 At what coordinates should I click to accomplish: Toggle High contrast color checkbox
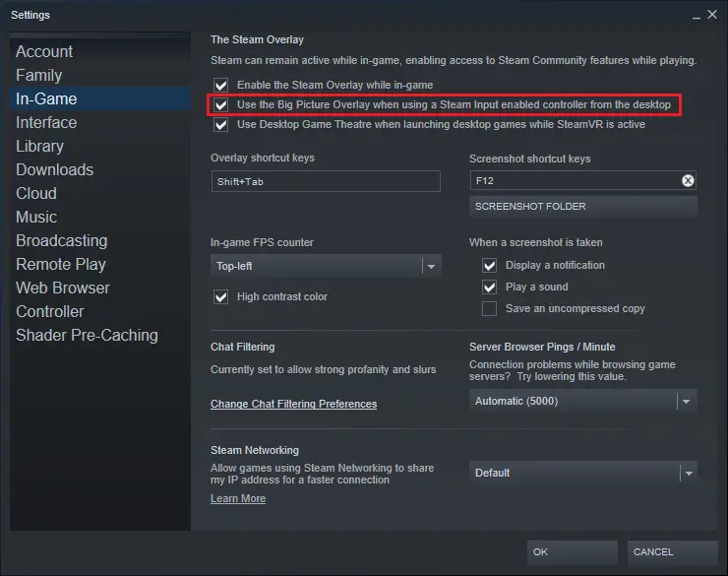point(221,296)
